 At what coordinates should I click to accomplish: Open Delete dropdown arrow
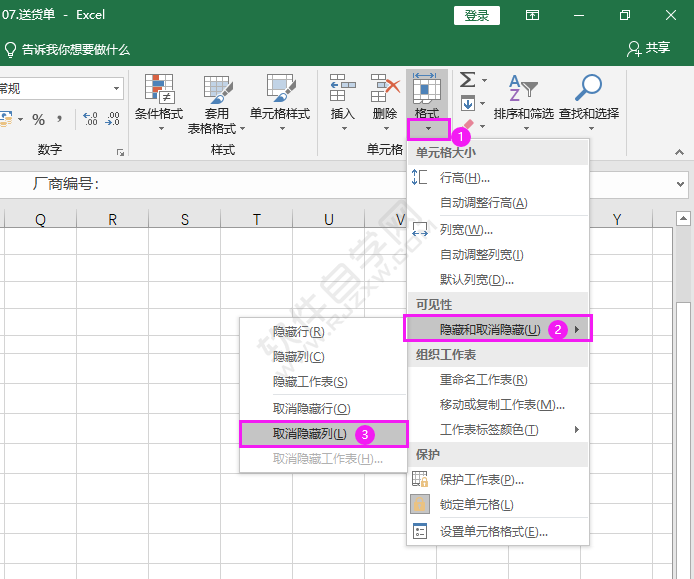pyautogui.click(x=386, y=129)
